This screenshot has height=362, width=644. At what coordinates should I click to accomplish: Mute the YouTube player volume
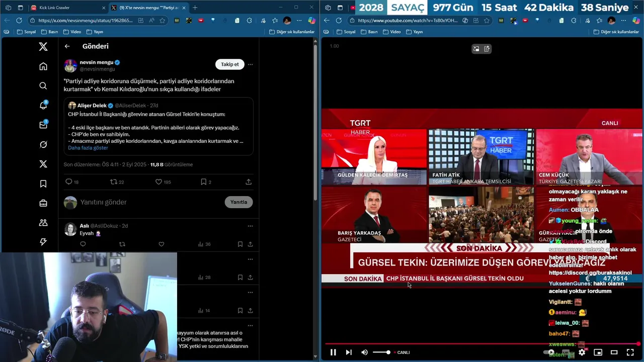pyautogui.click(x=364, y=352)
